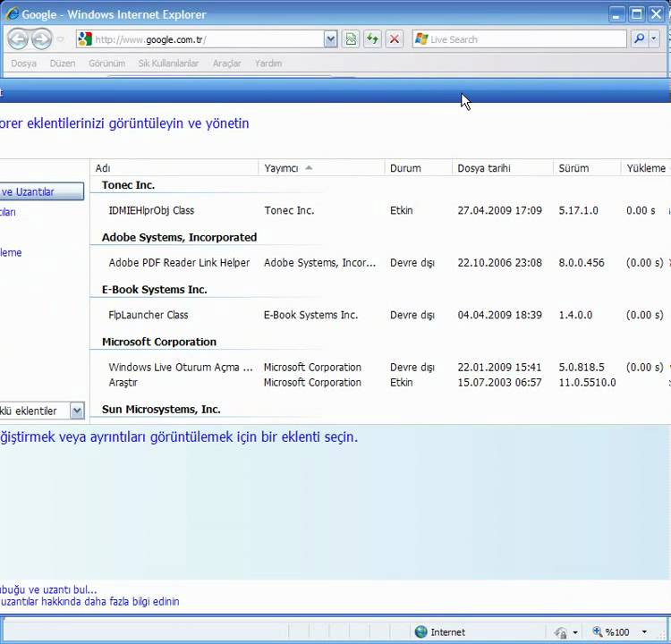
Task: Click Devre dışı status of FlpLauncher Class
Action: tap(412, 315)
